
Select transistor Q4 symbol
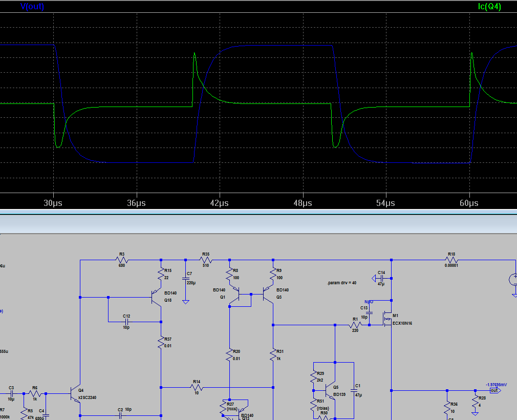[x=76, y=393]
